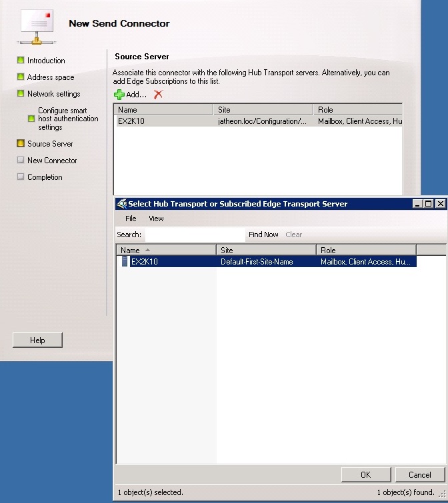Close the Select Hub Transport dialog
The height and width of the screenshot is (503, 448).
pos(441,204)
